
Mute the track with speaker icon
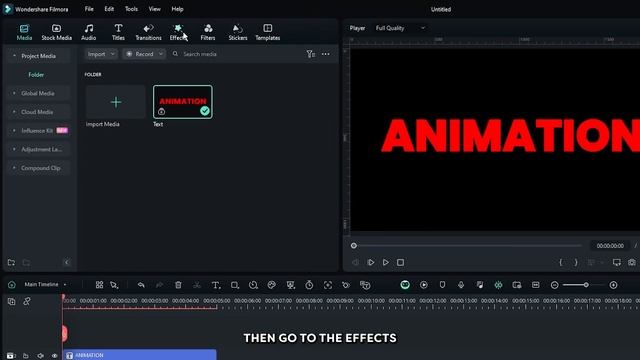(x=40, y=356)
